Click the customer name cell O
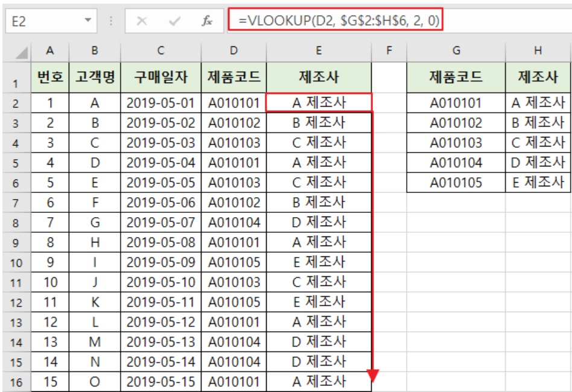 coord(95,382)
